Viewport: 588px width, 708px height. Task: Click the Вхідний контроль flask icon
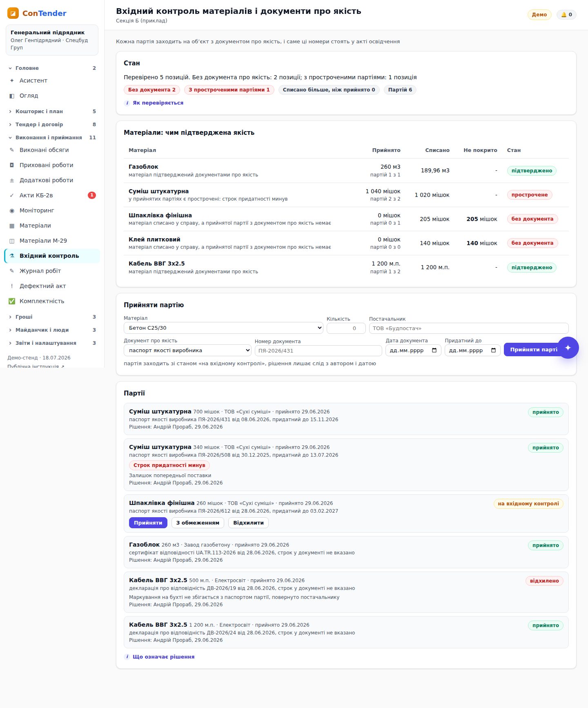[x=12, y=256]
